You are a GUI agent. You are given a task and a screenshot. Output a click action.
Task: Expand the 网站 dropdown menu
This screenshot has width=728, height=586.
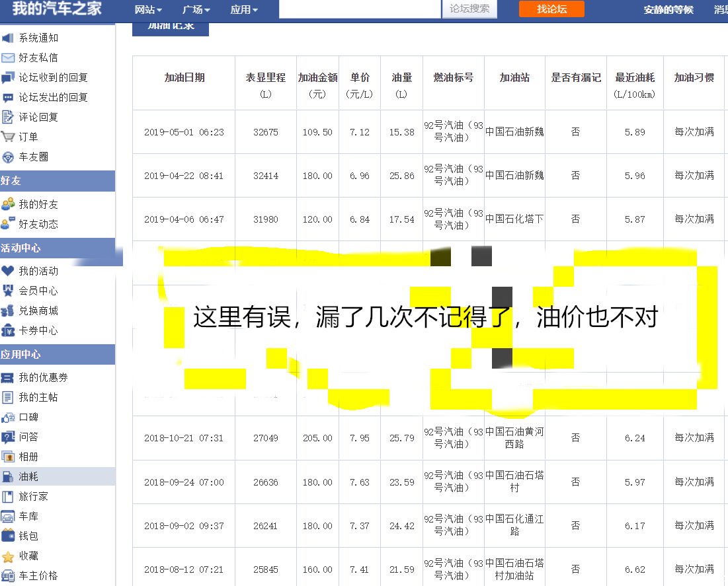tap(148, 10)
